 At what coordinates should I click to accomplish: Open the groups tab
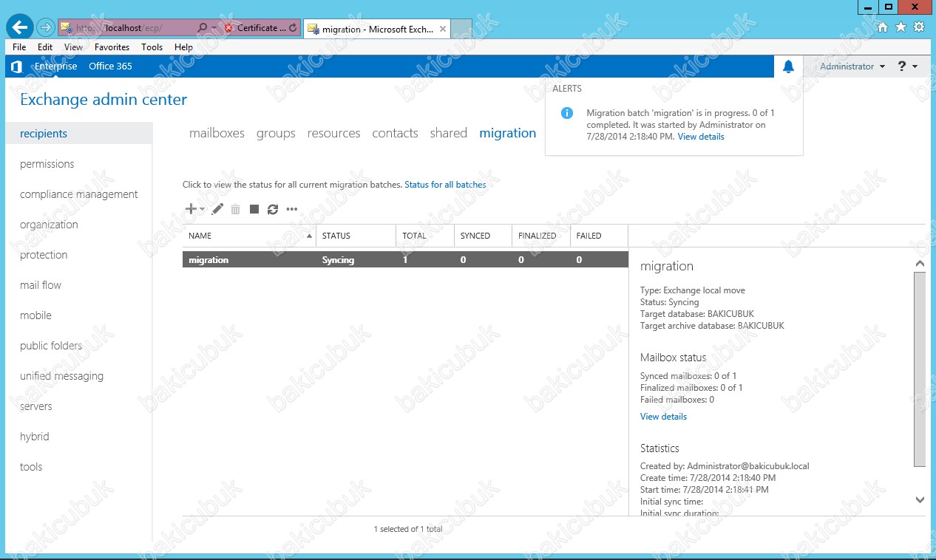click(x=276, y=133)
